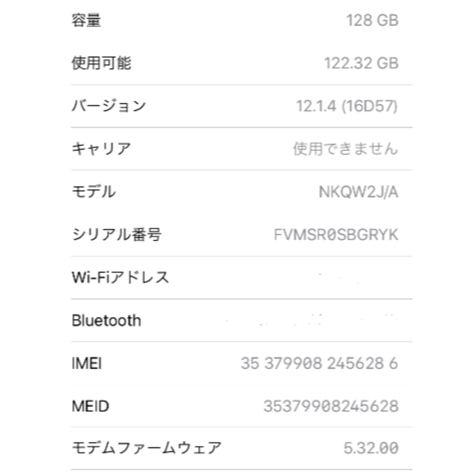The height and width of the screenshot is (476, 476).
Task: Select the MEID row label
Action: coord(91,406)
